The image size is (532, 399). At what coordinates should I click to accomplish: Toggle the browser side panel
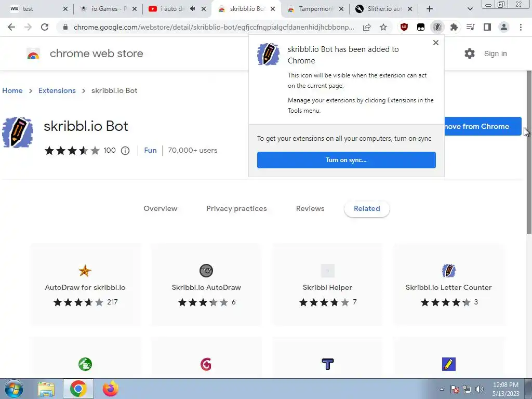coord(487,27)
